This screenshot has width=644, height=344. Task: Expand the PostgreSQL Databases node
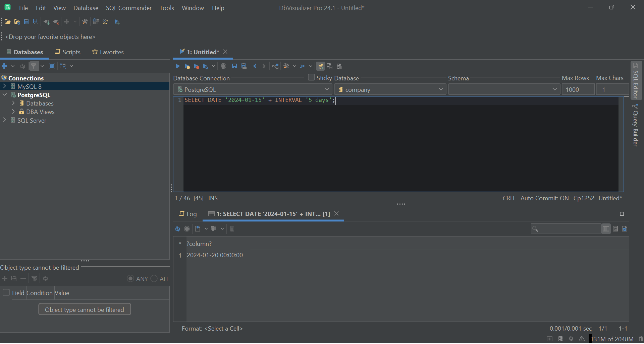(14, 103)
